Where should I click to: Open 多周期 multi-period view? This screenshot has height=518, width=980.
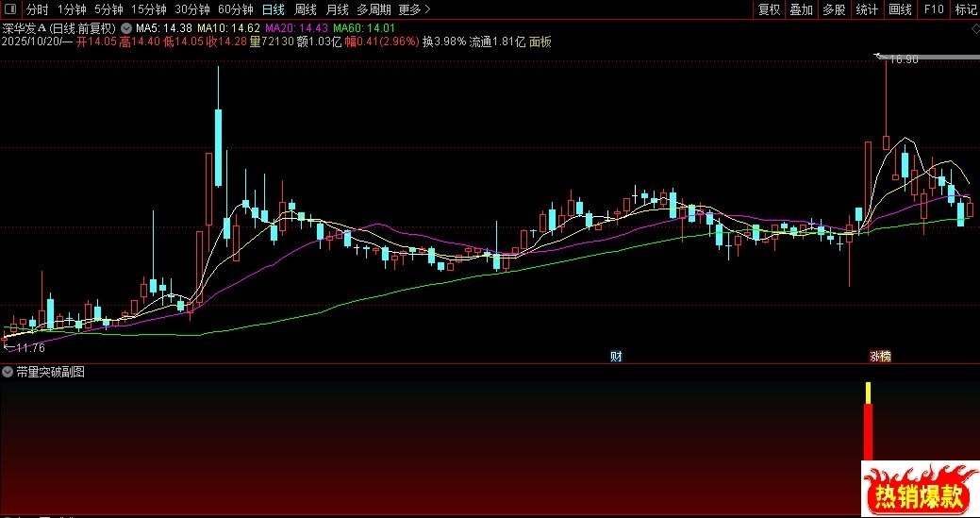pyautogui.click(x=374, y=9)
